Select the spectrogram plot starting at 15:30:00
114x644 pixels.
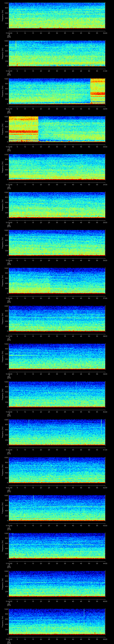tap(57, 54)
